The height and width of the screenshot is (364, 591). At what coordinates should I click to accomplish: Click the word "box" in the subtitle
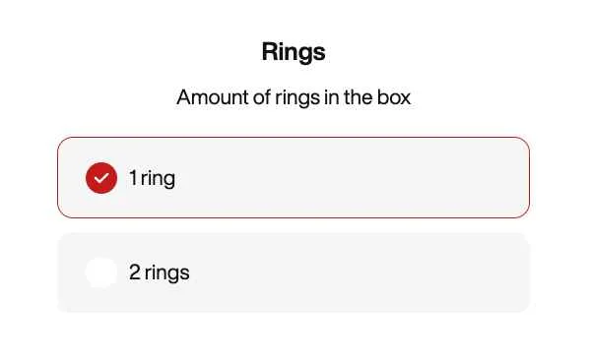pyautogui.click(x=394, y=97)
